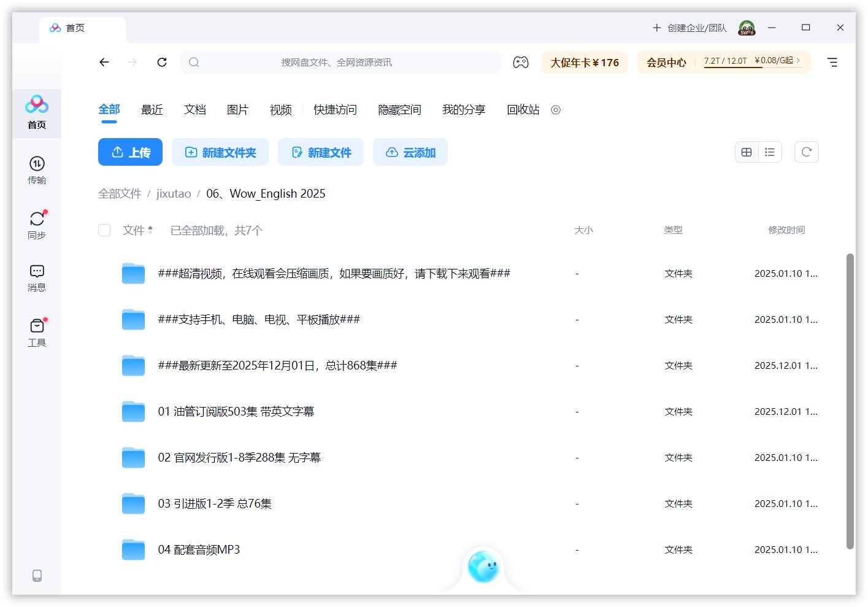Open the 同步 sync icon in sidebar
This screenshot has height=607, width=868.
click(37, 224)
